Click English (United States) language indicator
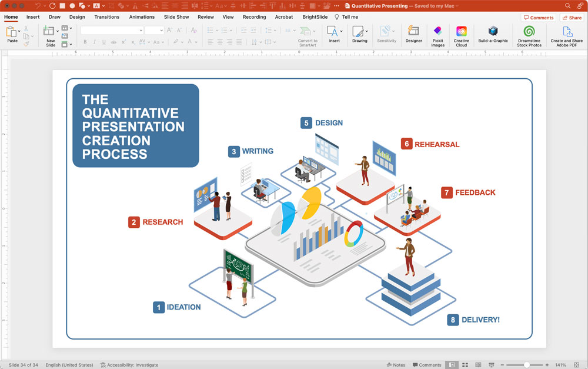Image resolution: width=588 pixels, height=369 pixels. coord(69,365)
